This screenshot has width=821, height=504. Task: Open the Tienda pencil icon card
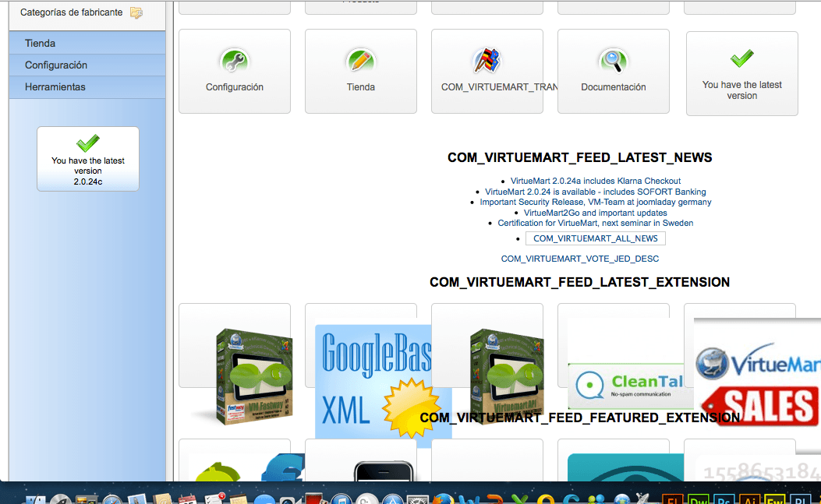click(x=361, y=71)
